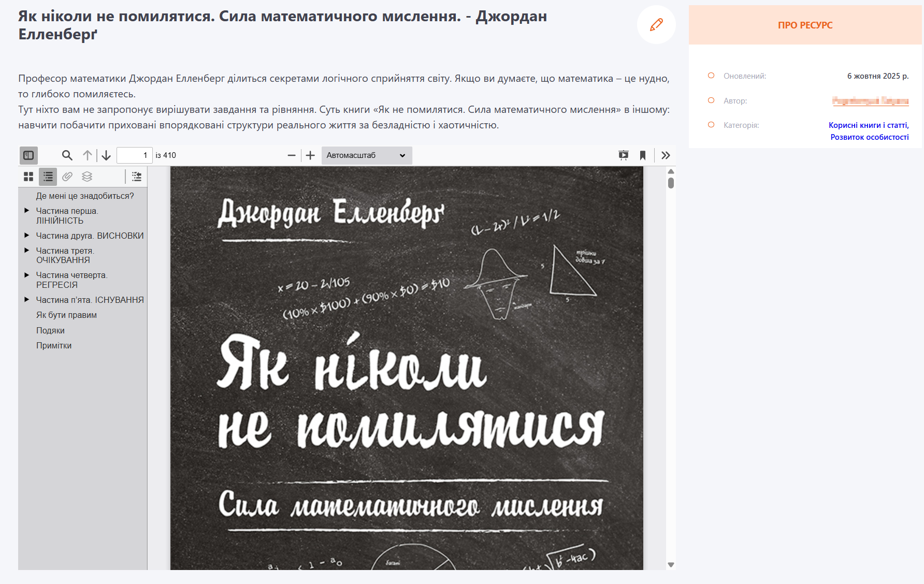Viewport: 924px width, 584px height.
Task: Open the outline entry Частина четверта. РЕГРЕСІЯ
Action: 72,280
